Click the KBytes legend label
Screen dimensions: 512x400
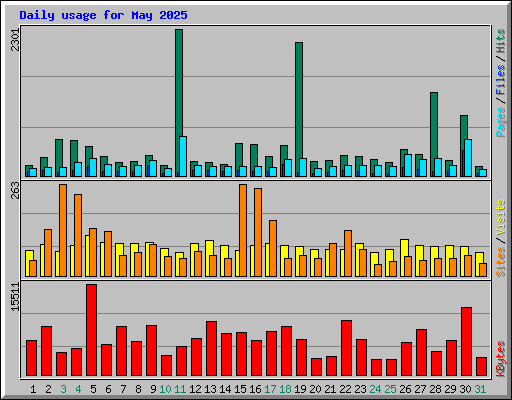pos(500,359)
